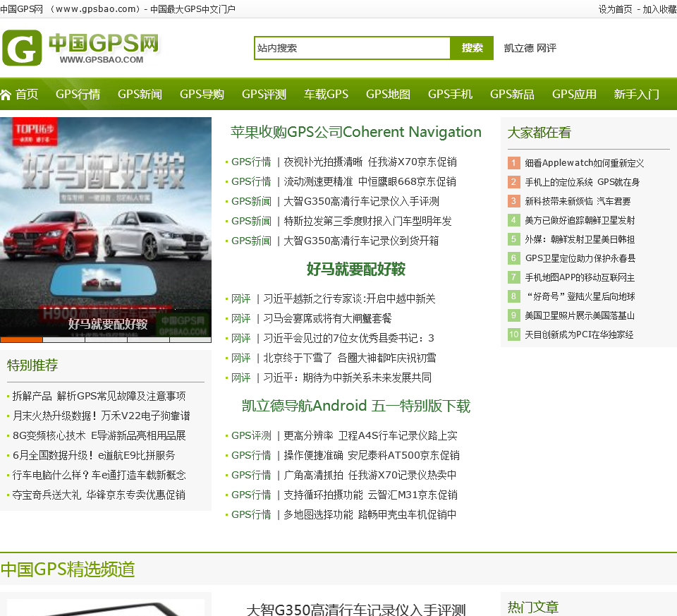Open bottom headline 大智G350高清行车记录仪入手评测

(355, 609)
